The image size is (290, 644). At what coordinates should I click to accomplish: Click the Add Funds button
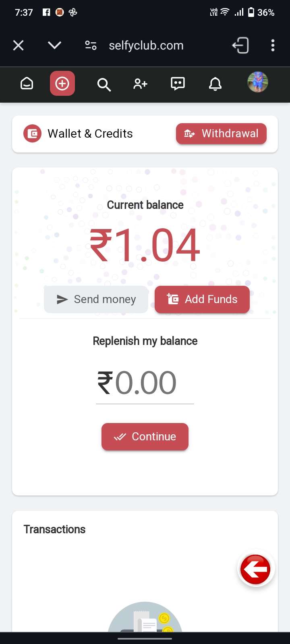202,299
